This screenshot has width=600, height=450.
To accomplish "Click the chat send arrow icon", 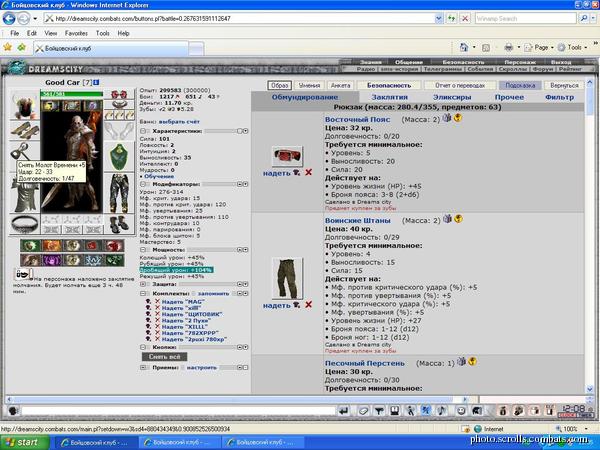I will (x=343, y=411).
